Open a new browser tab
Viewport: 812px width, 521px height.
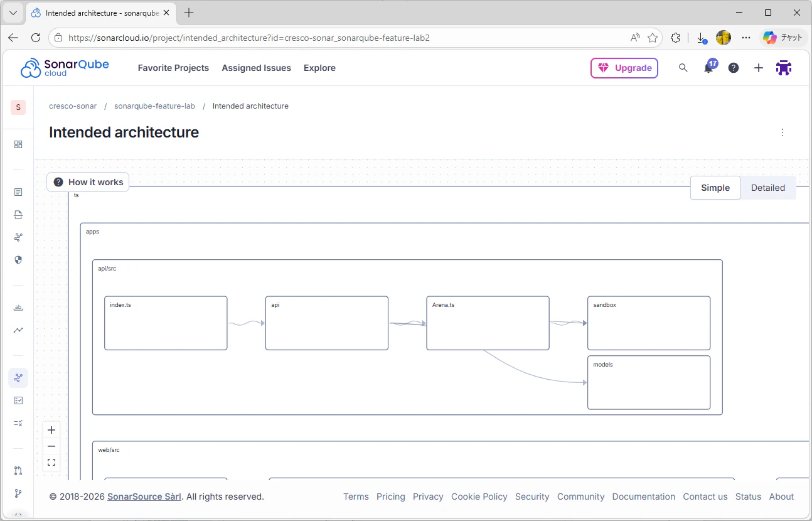coord(189,13)
